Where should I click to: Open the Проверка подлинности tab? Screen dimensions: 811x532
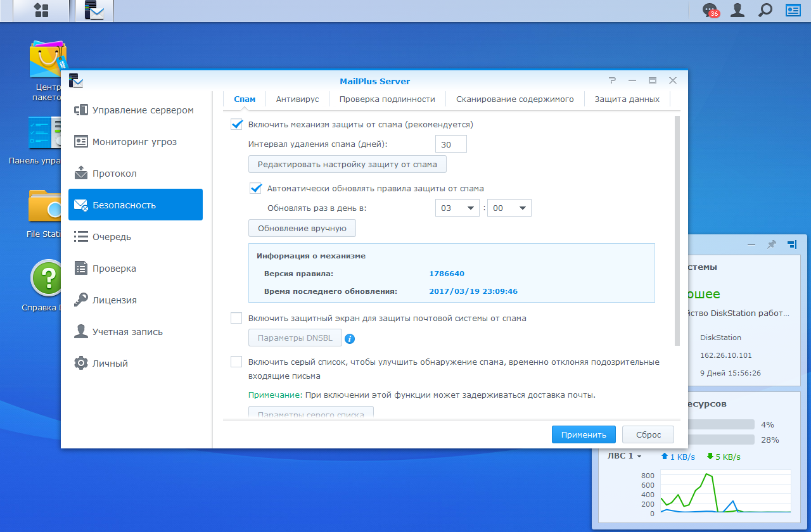click(x=387, y=99)
